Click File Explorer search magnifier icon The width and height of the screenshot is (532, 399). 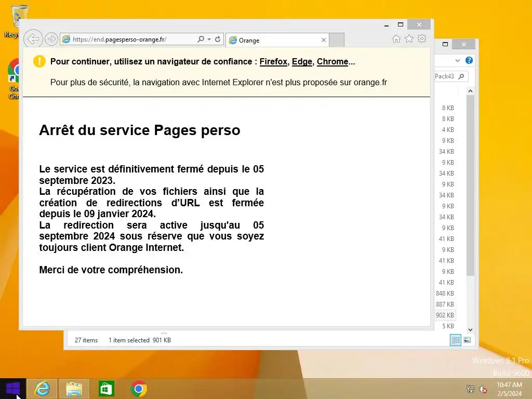[x=461, y=76]
